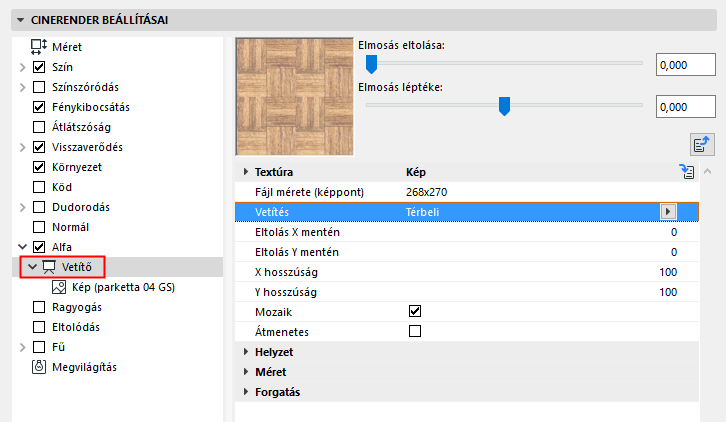Collapse the Vetítő tree node

pyautogui.click(x=32, y=267)
